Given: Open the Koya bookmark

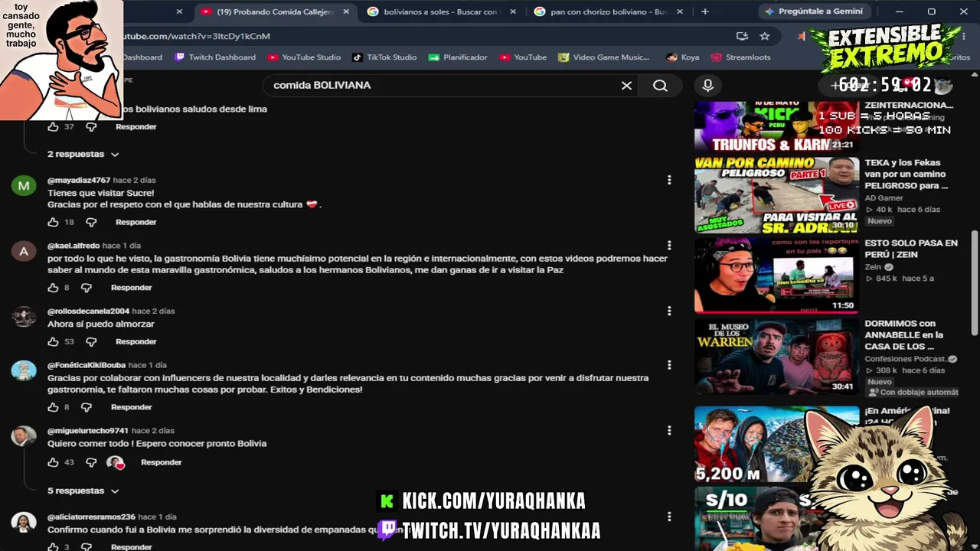Looking at the screenshot, I should coord(683,57).
